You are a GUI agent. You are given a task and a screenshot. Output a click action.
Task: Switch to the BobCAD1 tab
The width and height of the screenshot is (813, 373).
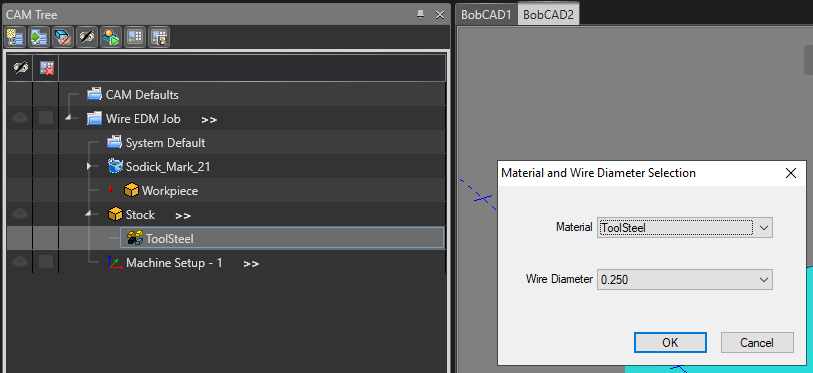(486, 15)
